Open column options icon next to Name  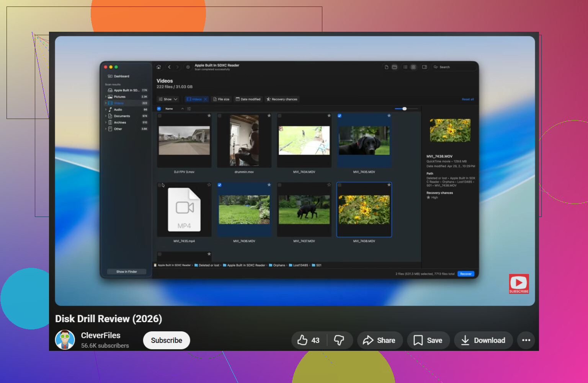coord(189,109)
